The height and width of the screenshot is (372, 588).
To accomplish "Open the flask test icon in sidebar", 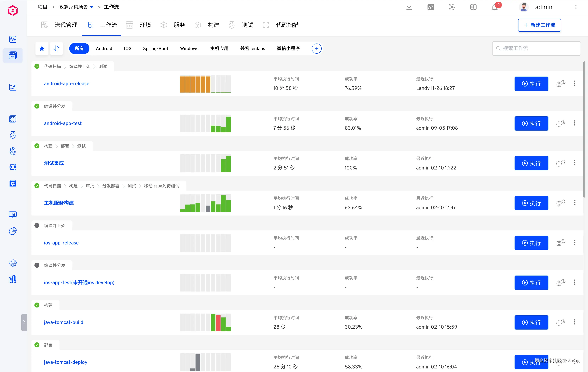I will (13, 135).
